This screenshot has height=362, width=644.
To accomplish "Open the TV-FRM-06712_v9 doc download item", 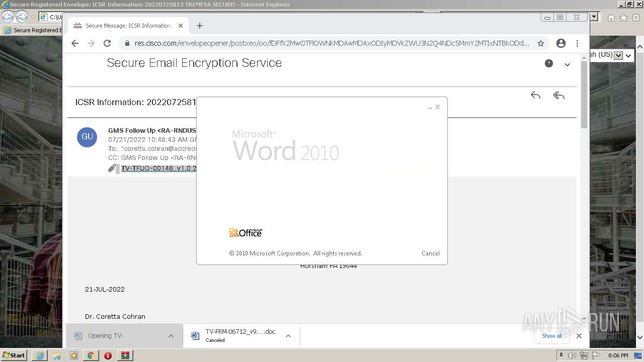I will (x=234, y=335).
